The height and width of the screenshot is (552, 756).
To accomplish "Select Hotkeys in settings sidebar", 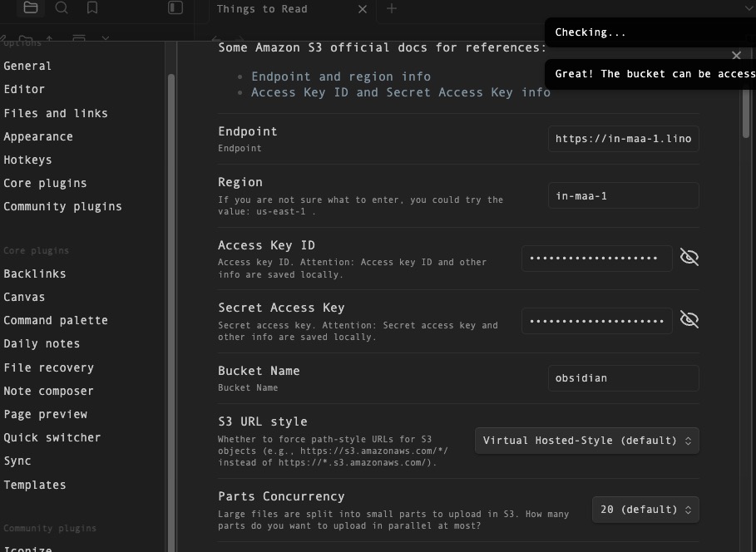I will tap(27, 160).
